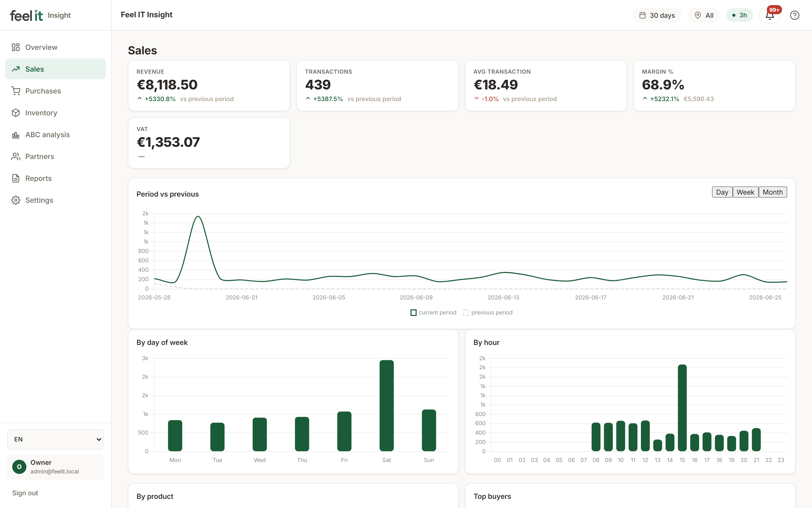The image size is (812, 508).
Task: Click the 2026-06-13 axis date label
Action: (503, 298)
